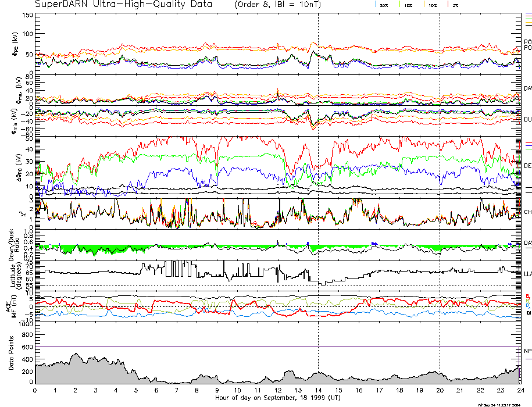Click the generation timestamp in bottom right corner
The image size is (532, 407).
(x=498, y=404)
